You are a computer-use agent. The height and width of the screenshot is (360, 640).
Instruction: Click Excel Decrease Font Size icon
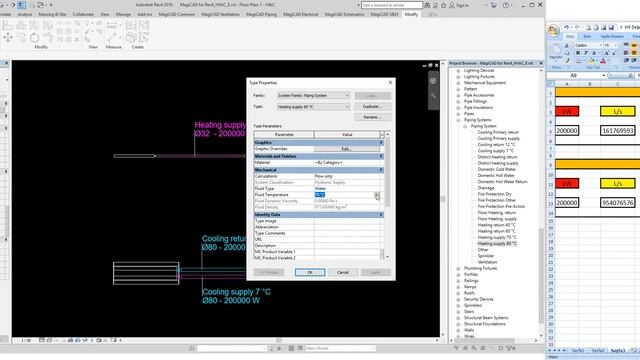point(614,53)
